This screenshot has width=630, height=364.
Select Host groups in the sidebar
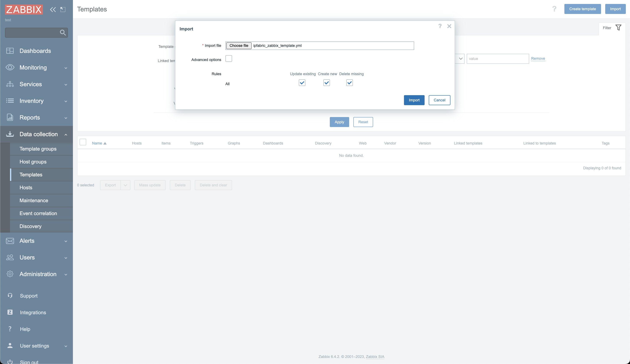click(33, 162)
